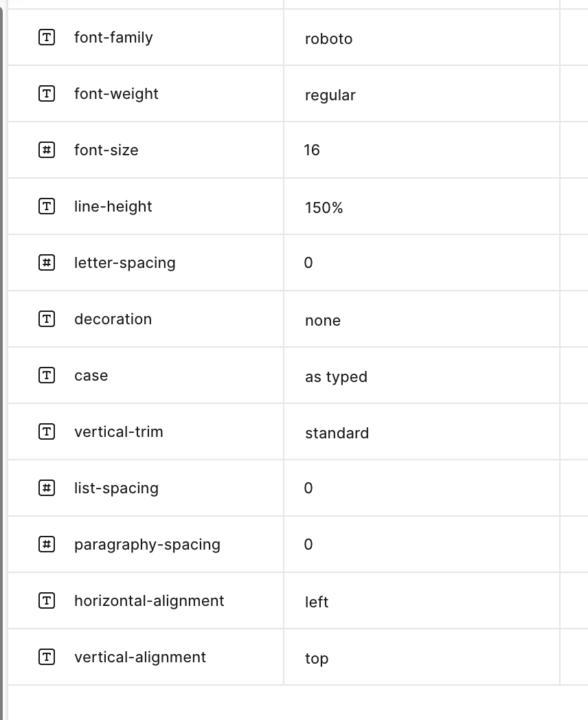Click the number type icon beside font-size
588x720 pixels.
46,150
